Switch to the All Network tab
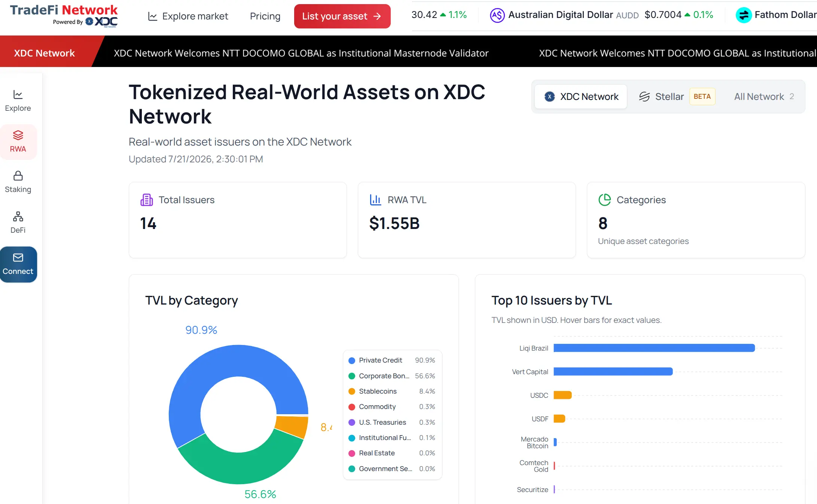The width and height of the screenshot is (817, 504). click(x=764, y=97)
